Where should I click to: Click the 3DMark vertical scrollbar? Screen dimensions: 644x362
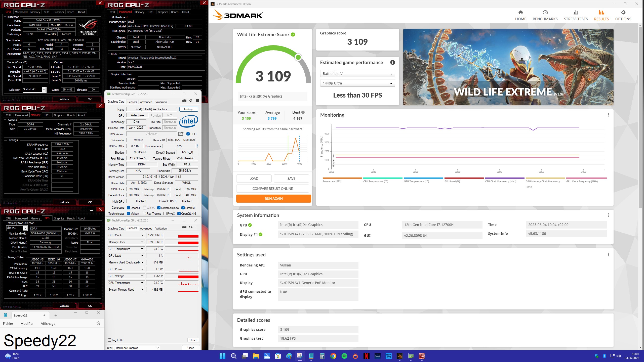pos(641,117)
